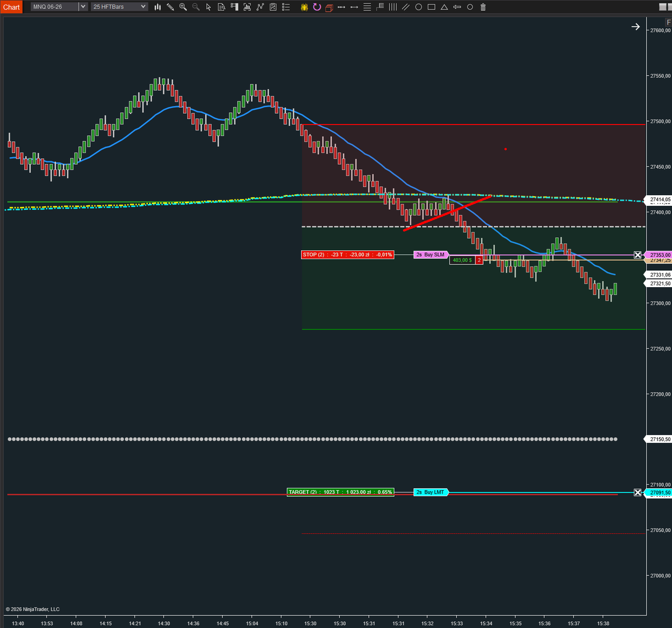Select the thick red trend line

[x=447, y=213]
